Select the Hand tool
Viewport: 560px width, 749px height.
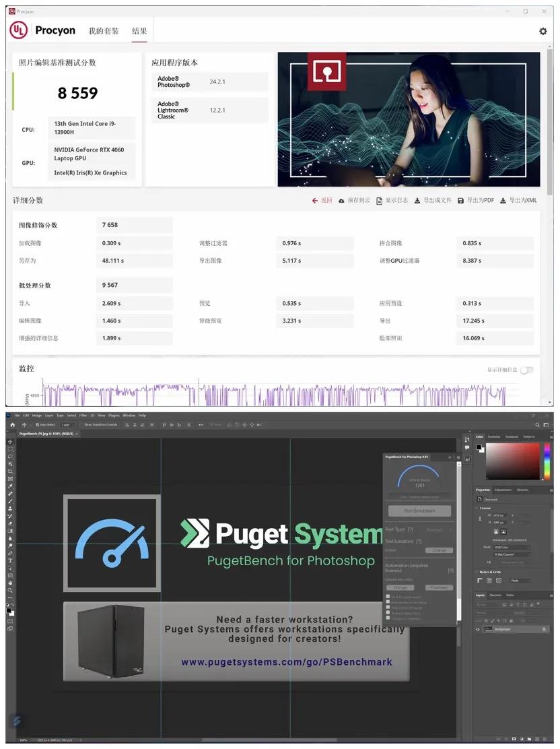(x=10, y=583)
